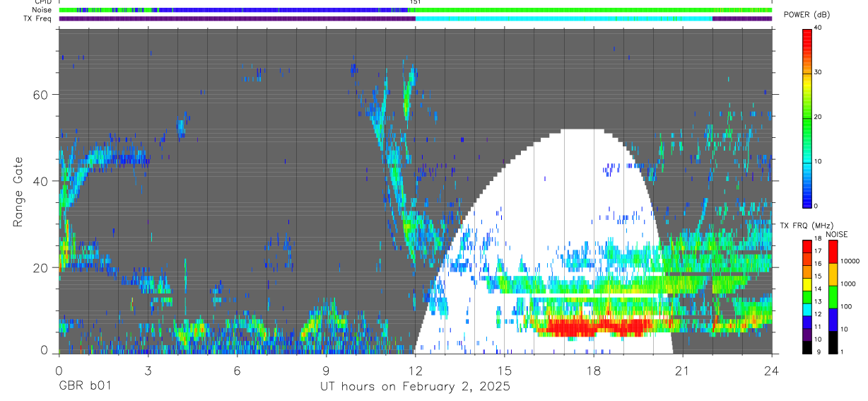Click the x-axis tick label '12'
868x401 pixels.
point(415,371)
